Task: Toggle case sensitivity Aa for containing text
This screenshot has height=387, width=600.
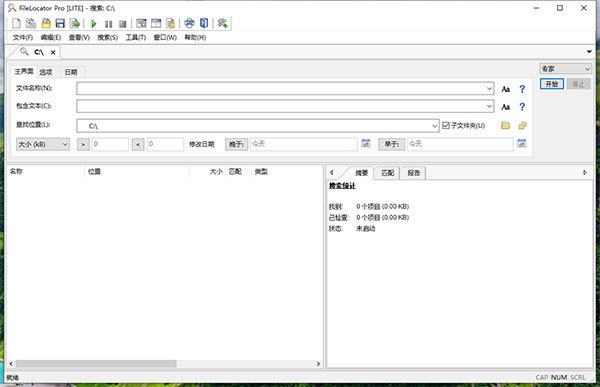Action: click(x=505, y=107)
